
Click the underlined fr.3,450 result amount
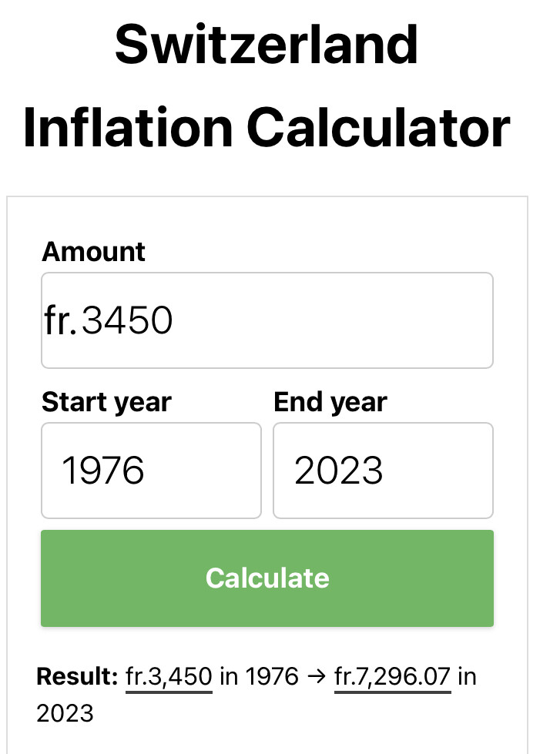[168, 677]
